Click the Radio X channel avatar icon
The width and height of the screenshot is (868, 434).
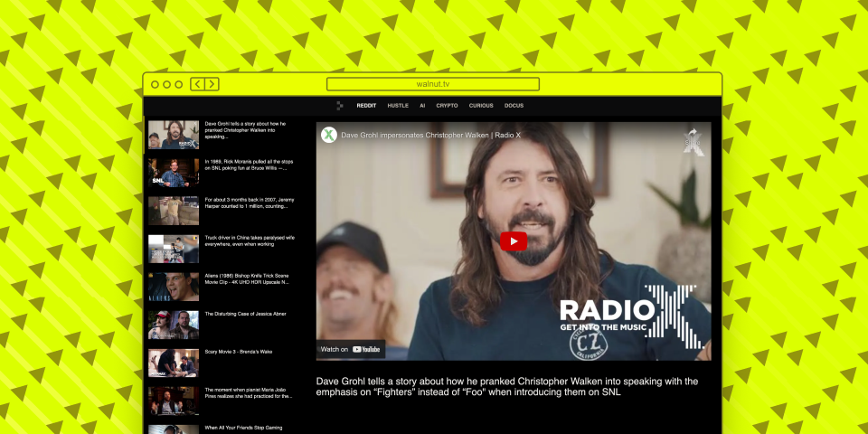pyautogui.click(x=329, y=135)
